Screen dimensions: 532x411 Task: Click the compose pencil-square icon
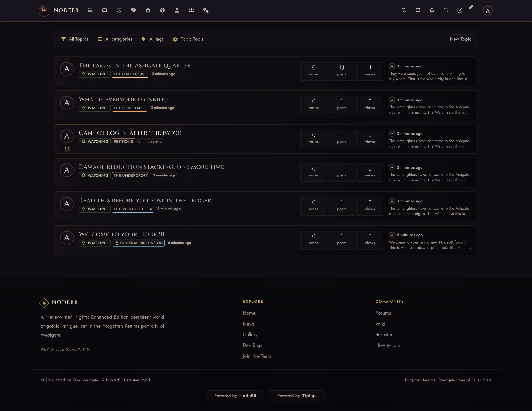point(460,10)
